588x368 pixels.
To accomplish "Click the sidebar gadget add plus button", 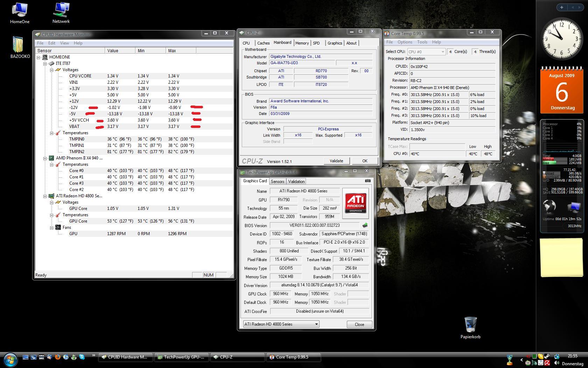I will (562, 7).
